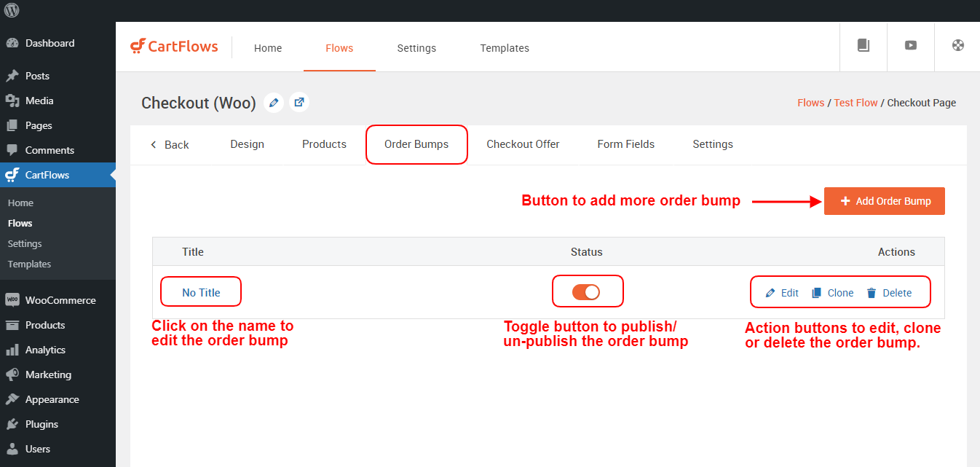Image resolution: width=980 pixels, height=467 pixels.
Task: Go back using the Back chevron
Action: (x=170, y=144)
